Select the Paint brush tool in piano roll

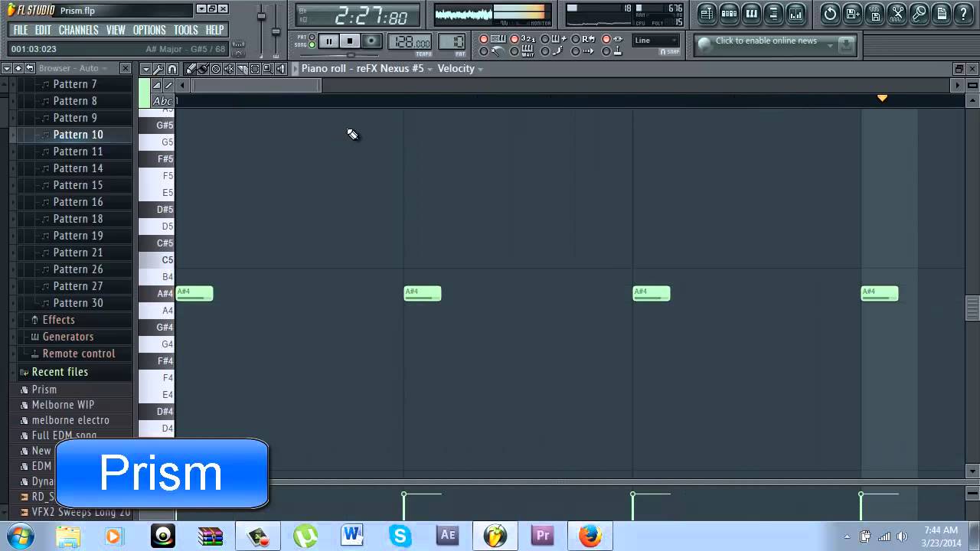pos(203,69)
